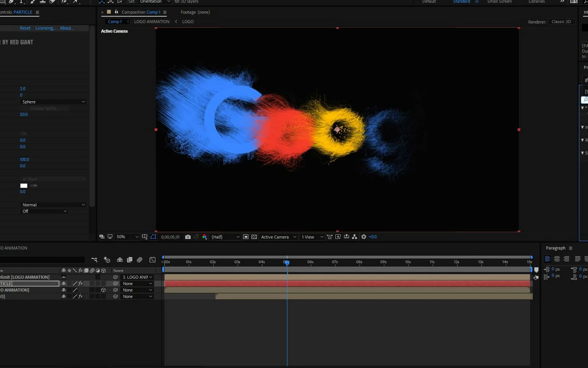Open Footage (none) panel tab

coord(195,12)
